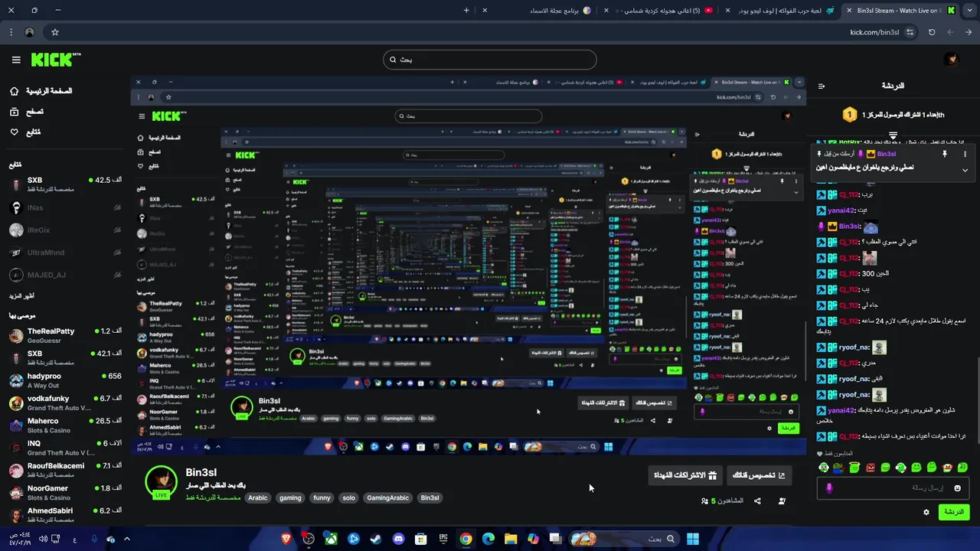Image resolution: width=980 pixels, height=551 pixels.
Task: Expand أظهر المزيد show more in sidebar
Action: (21, 296)
